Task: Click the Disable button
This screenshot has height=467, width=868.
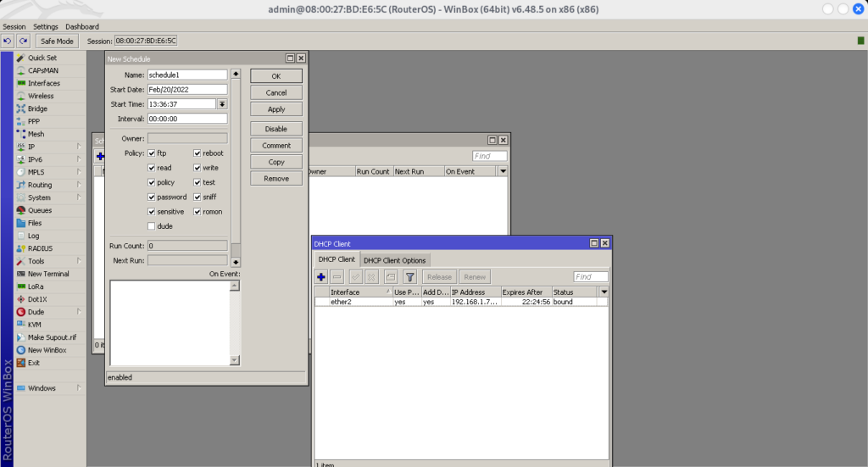Action: pos(276,129)
